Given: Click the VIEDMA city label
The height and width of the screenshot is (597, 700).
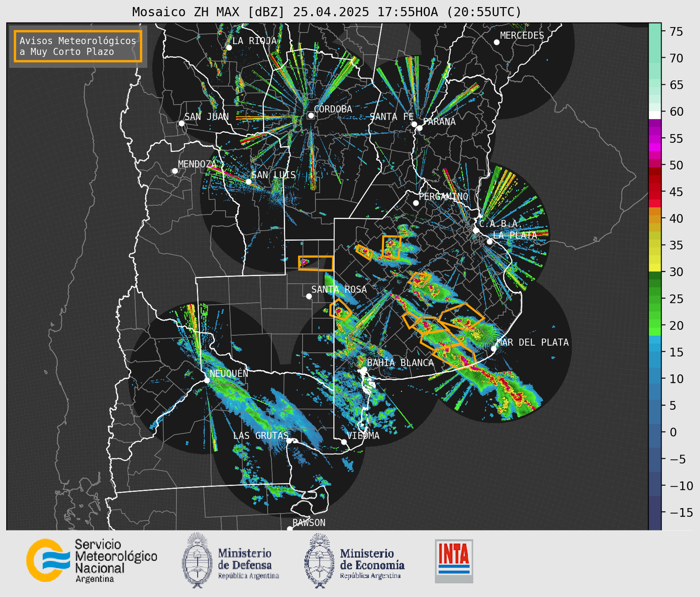Looking at the screenshot, I should click(x=363, y=436).
